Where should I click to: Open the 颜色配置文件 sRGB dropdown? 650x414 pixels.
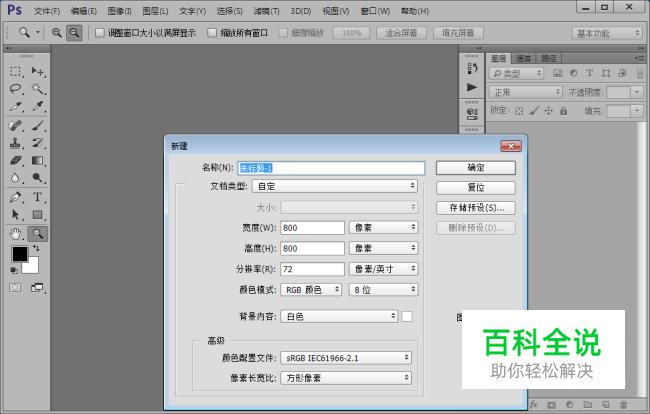coord(346,358)
